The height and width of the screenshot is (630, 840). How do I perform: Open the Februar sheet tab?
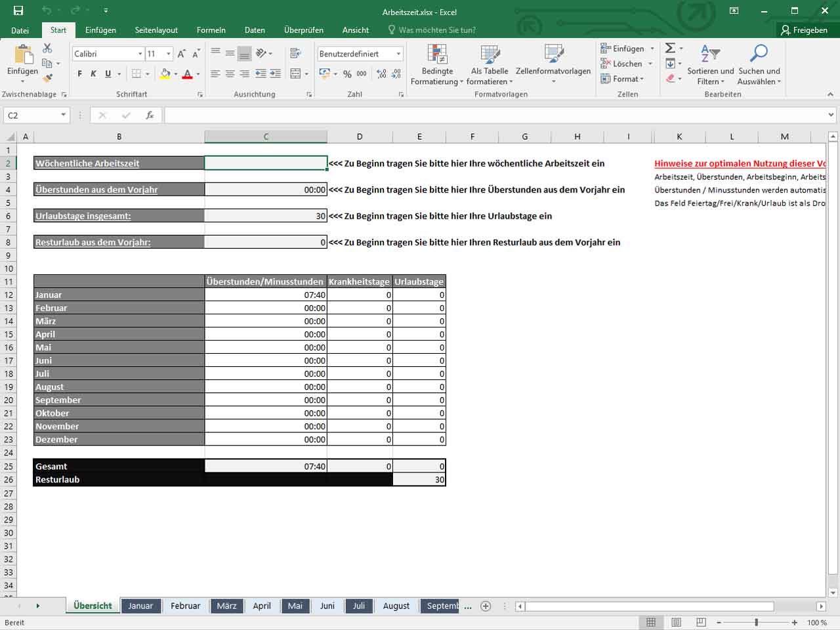tap(185, 606)
